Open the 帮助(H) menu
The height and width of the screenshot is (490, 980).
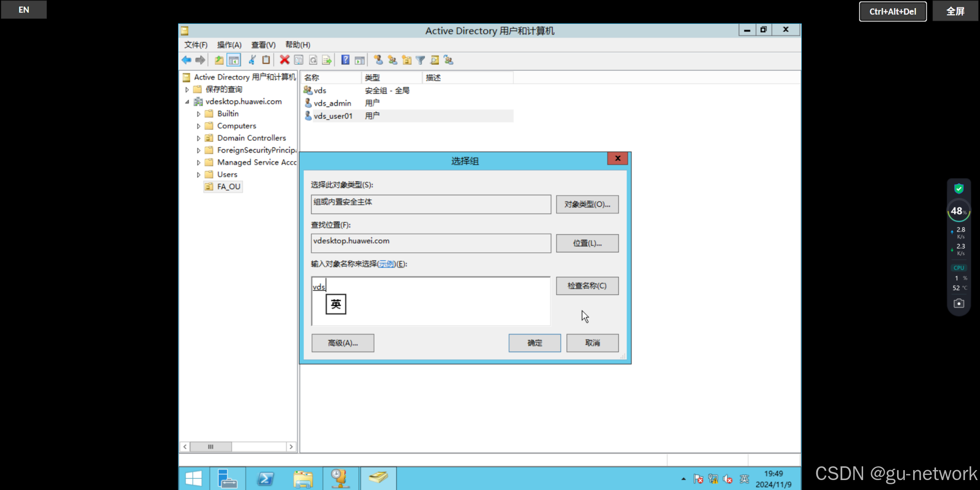(298, 45)
